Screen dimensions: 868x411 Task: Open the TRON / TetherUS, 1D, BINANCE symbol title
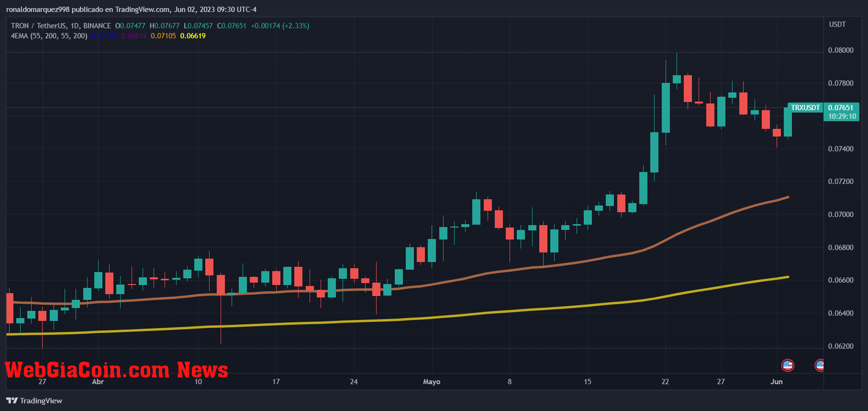click(61, 26)
